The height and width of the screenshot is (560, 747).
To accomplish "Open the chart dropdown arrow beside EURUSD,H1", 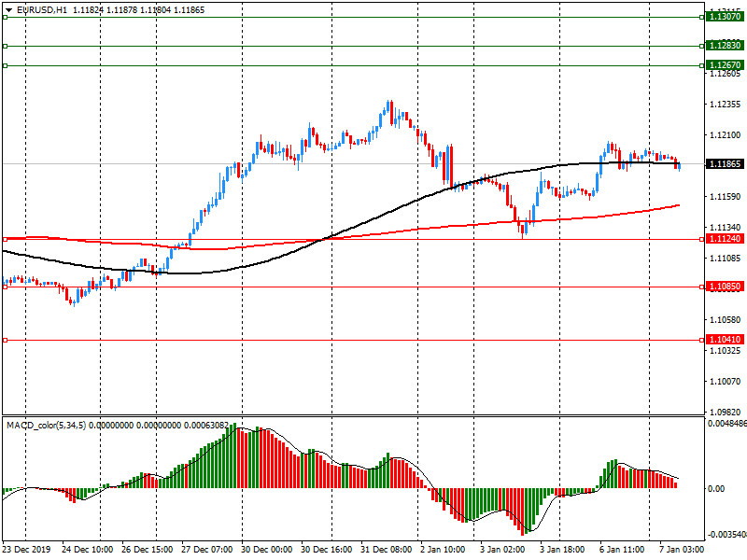I will (x=8, y=10).
